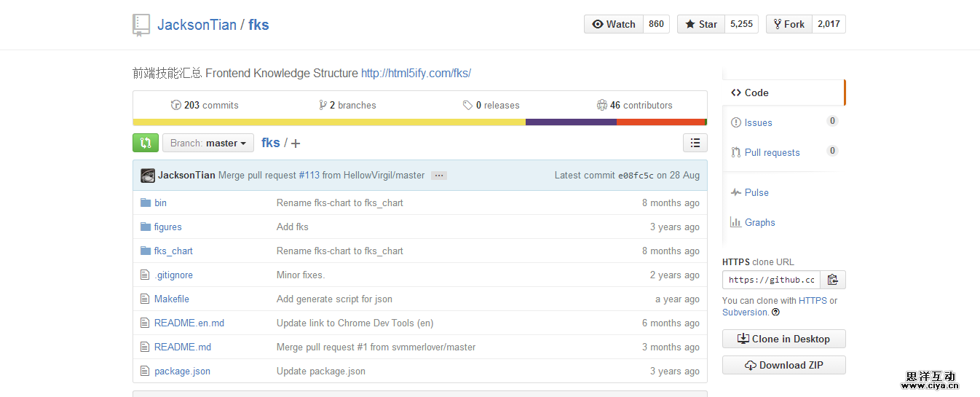Expand the commit message ellipsis
The width and height of the screenshot is (980, 397).
coord(438,176)
